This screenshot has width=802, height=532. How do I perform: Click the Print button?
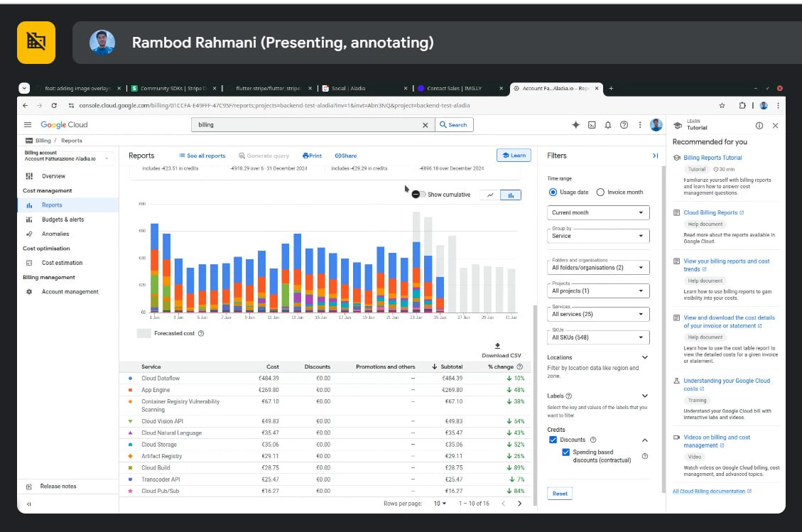(x=312, y=156)
